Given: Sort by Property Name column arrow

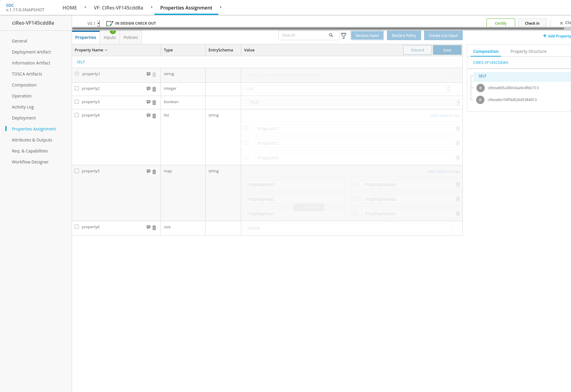Looking at the screenshot, I should pyautogui.click(x=106, y=50).
